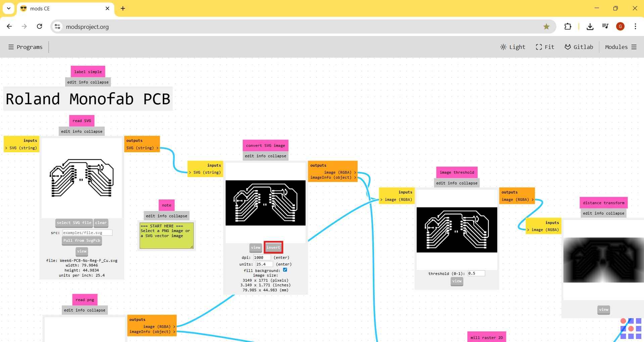The width and height of the screenshot is (644, 342).
Task: Click the read SVG board preview thumbnail
Action: tap(82, 178)
